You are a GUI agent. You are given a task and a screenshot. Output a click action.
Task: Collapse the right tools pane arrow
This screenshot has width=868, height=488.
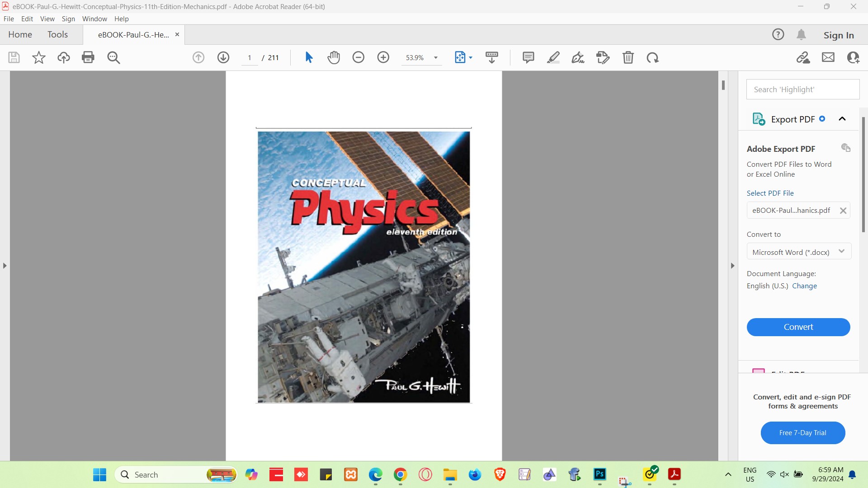[733, 266]
